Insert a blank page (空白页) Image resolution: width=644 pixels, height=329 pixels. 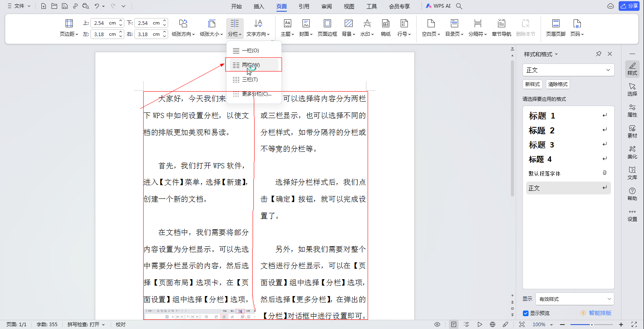click(431, 28)
